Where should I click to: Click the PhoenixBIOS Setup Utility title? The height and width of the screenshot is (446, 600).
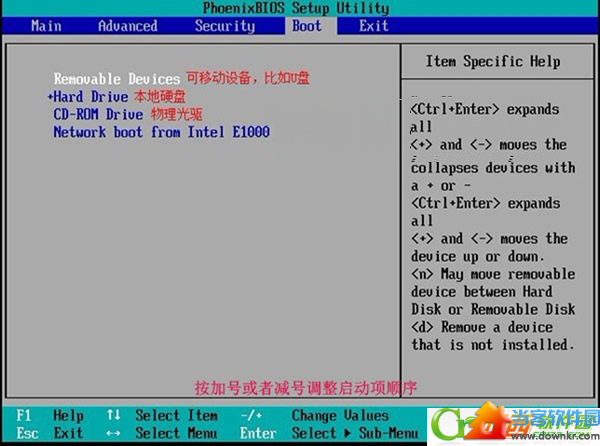296,8
